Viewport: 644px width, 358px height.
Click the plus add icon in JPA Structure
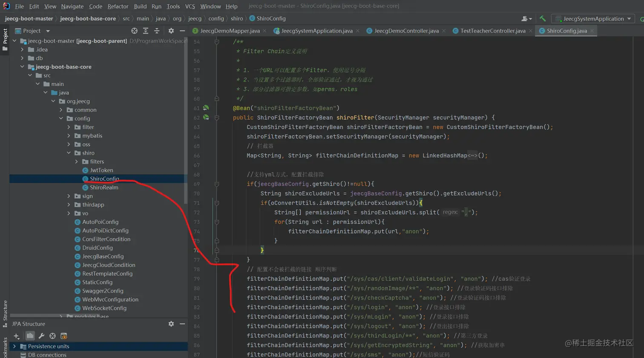(x=17, y=336)
